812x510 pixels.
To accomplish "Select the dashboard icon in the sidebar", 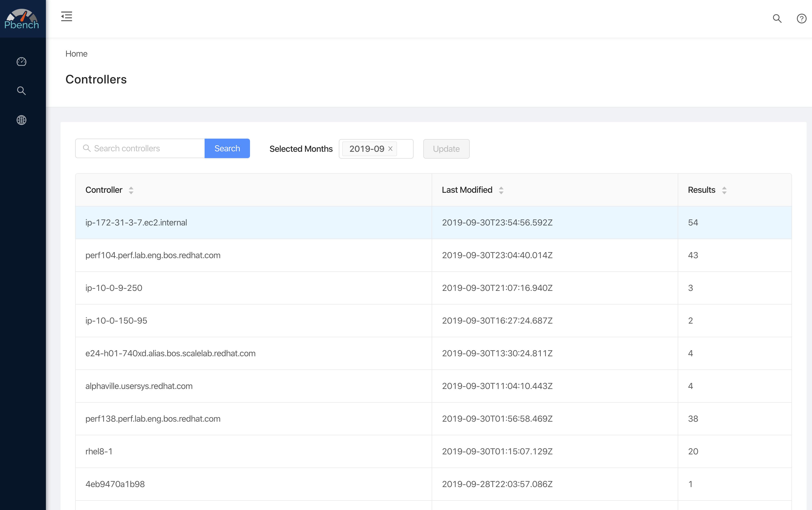I will click(x=21, y=61).
